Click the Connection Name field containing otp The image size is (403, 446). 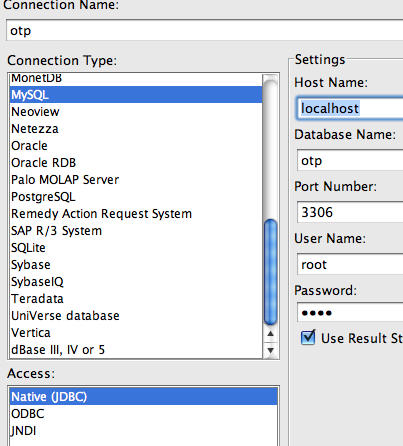[x=205, y=31]
